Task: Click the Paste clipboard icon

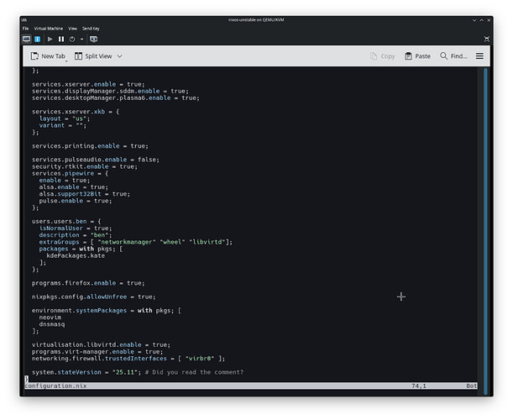Action: (408, 56)
